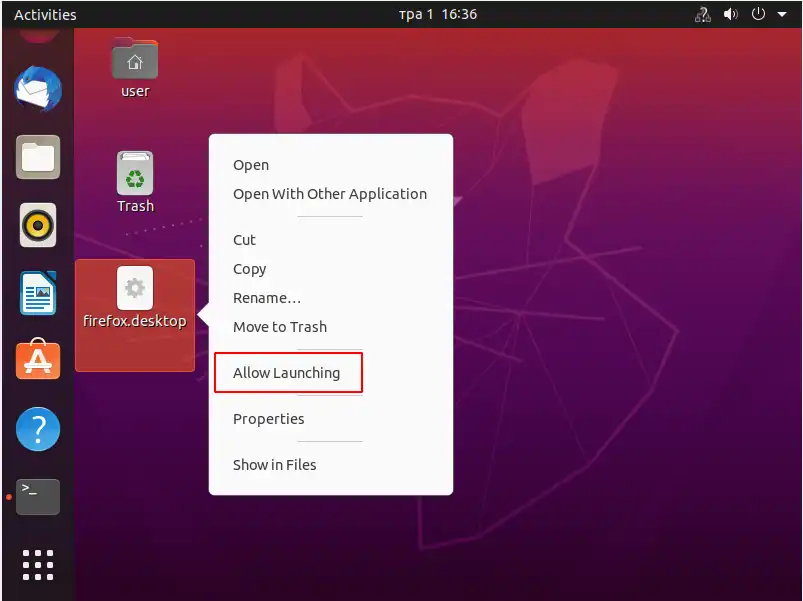Launch Rhythmbox music player from the dock

[37, 225]
